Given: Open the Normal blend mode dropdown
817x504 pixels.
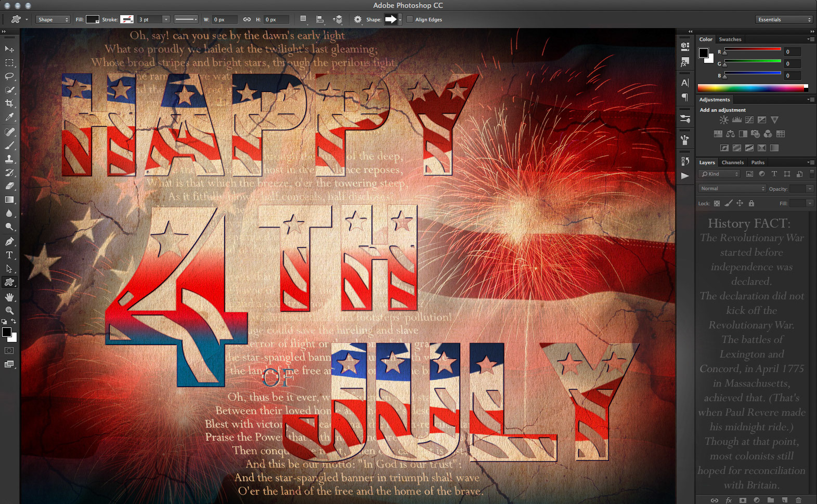Looking at the screenshot, I should 732,189.
